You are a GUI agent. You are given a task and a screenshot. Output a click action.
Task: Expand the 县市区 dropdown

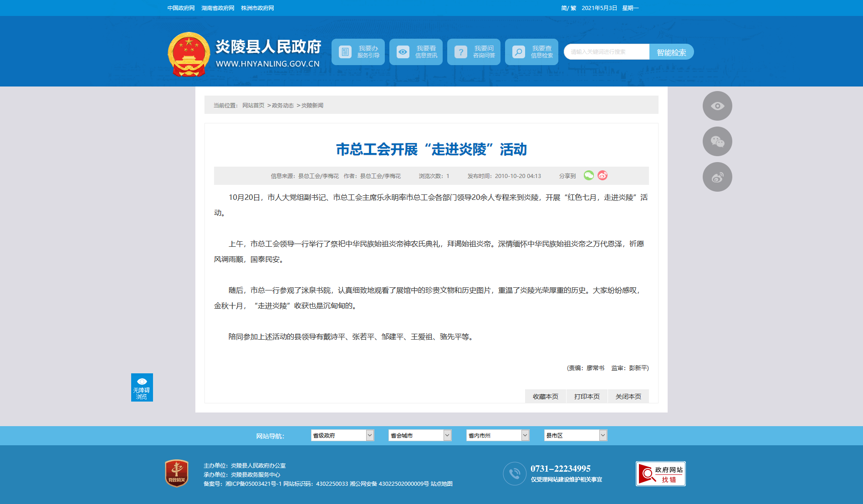coord(576,435)
